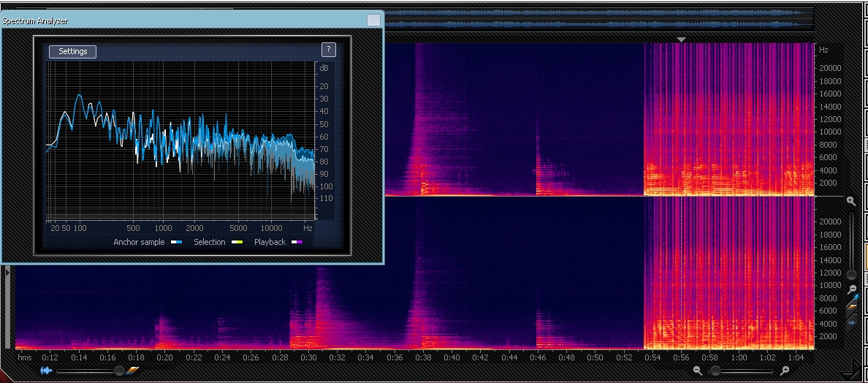Open the Spectrum Analyzer Settings

pos(72,51)
